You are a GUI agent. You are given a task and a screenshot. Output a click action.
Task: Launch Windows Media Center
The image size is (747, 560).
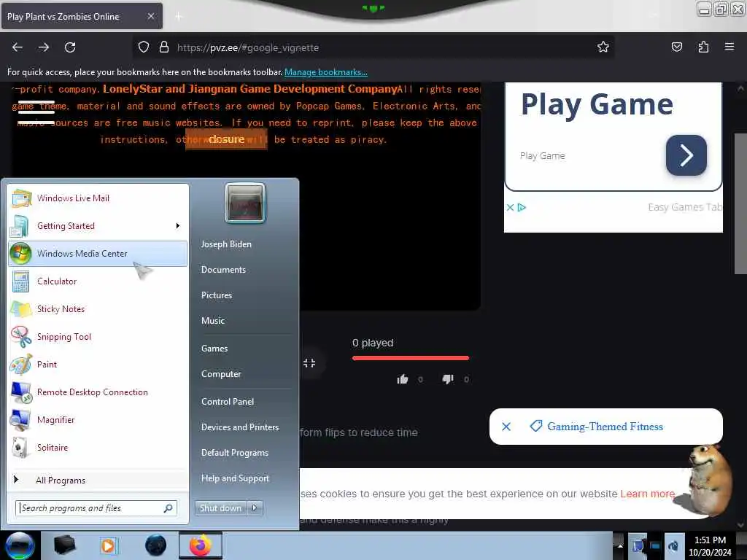pos(98,253)
